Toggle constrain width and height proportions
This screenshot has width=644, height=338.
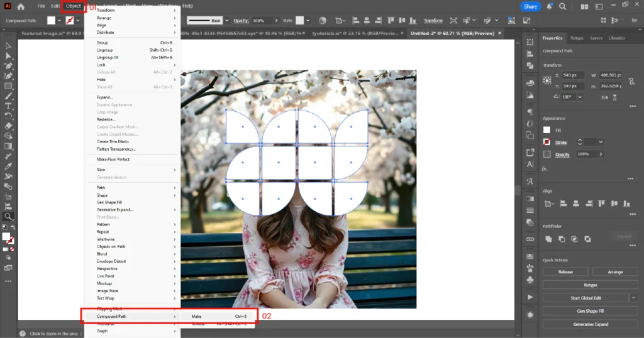pos(631,81)
